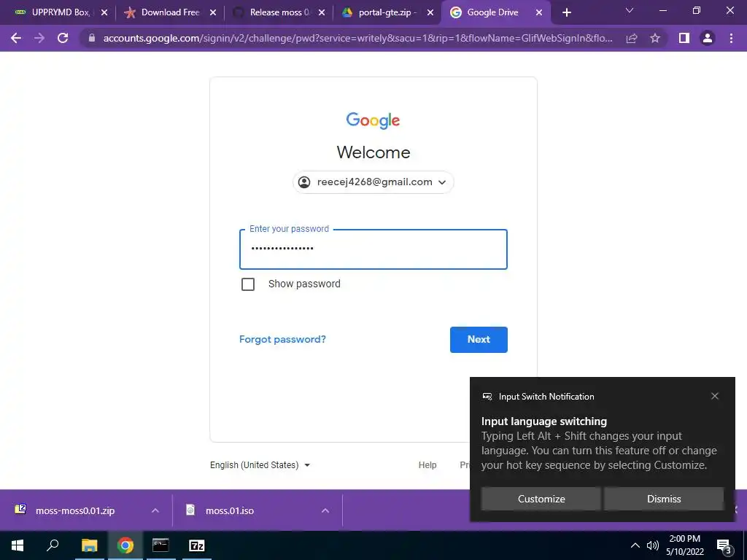747x560 pixels.
Task: Open the Windows Start menu
Action: (x=18, y=545)
